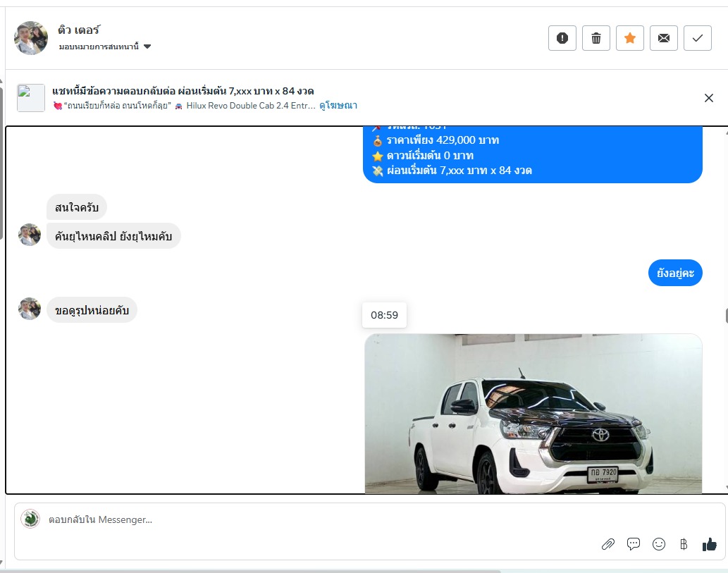Screen dimensions: 728x573
Task: Click sender avatar beside คันยุไหนคลิป message
Action: coord(30,235)
